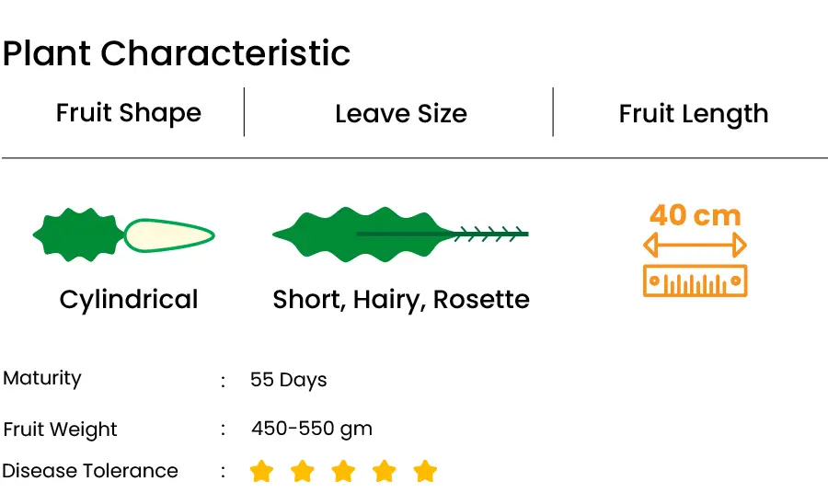Click the Plant Characteristic heading
Viewport: 828px width, 504px height.
(x=177, y=53)
